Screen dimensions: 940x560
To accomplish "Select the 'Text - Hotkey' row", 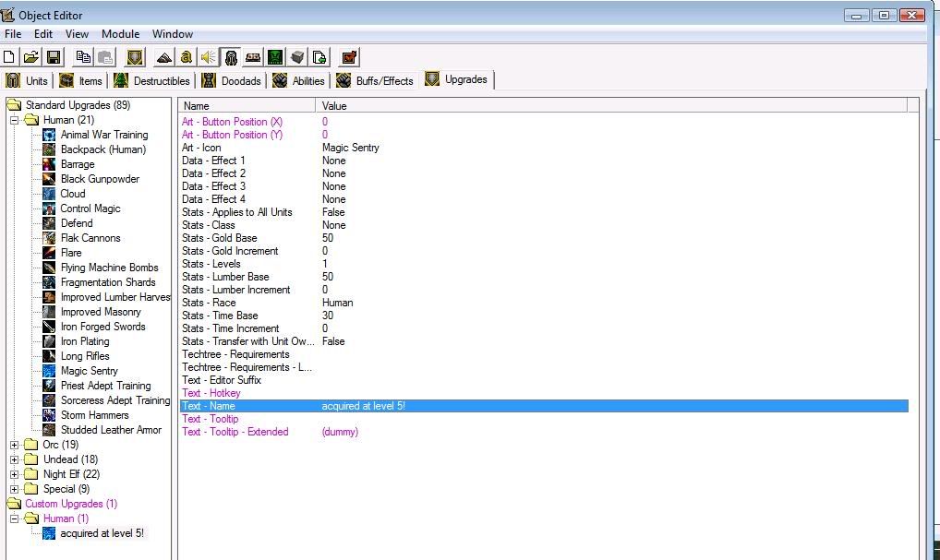I will click(x=544, y=393).
